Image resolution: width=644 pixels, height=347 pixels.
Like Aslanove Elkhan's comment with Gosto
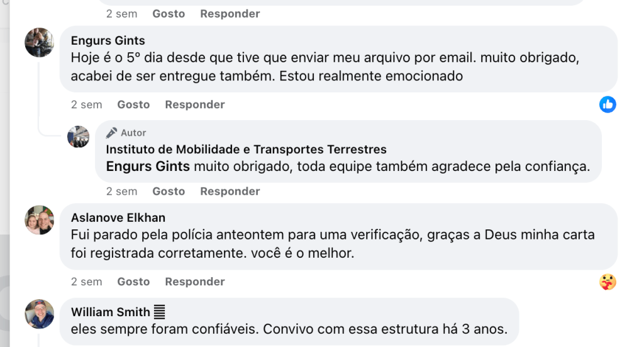(x=133, y=282)
